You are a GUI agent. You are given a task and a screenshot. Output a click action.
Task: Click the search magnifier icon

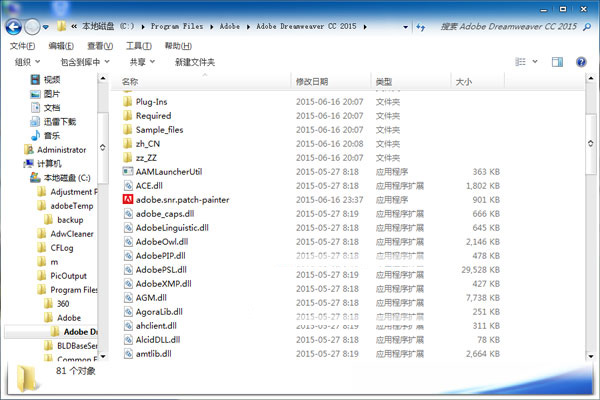[x=587, y=27]
